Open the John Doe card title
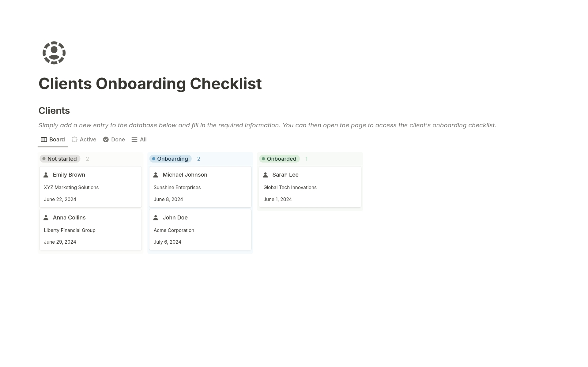The height and width of the screenshot is (367, 588). (x=175, y=218)
